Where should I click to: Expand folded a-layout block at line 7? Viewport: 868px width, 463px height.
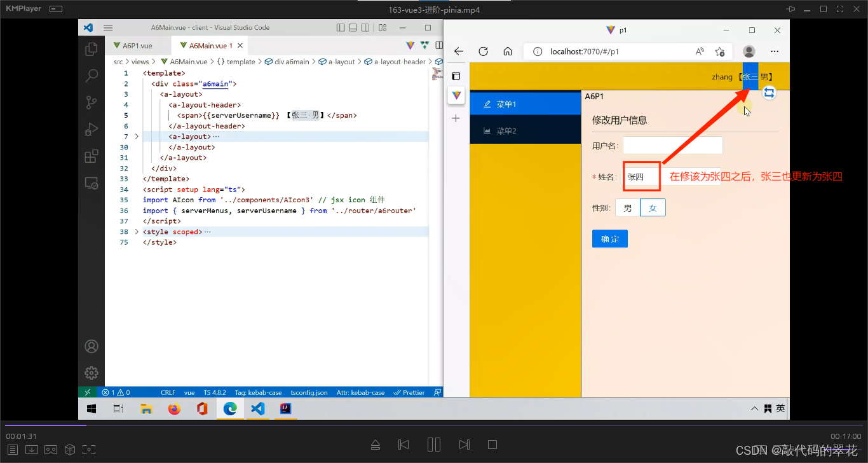pos(137,137)
